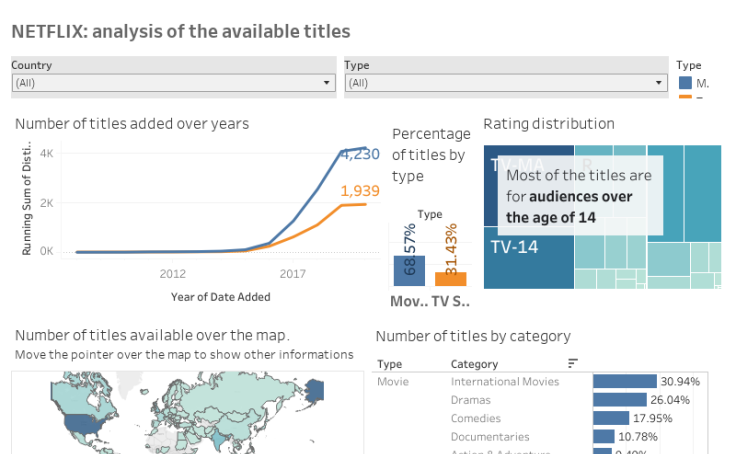Click the Movie row label in Type column
This screenshot has height=454, width=736.
coord(393,382)
